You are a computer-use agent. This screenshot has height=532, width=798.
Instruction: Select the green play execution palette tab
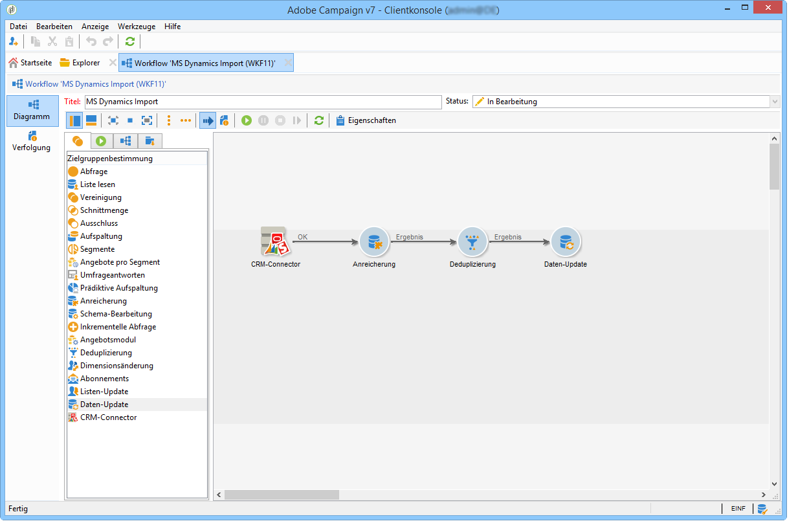tap(102, 141)
